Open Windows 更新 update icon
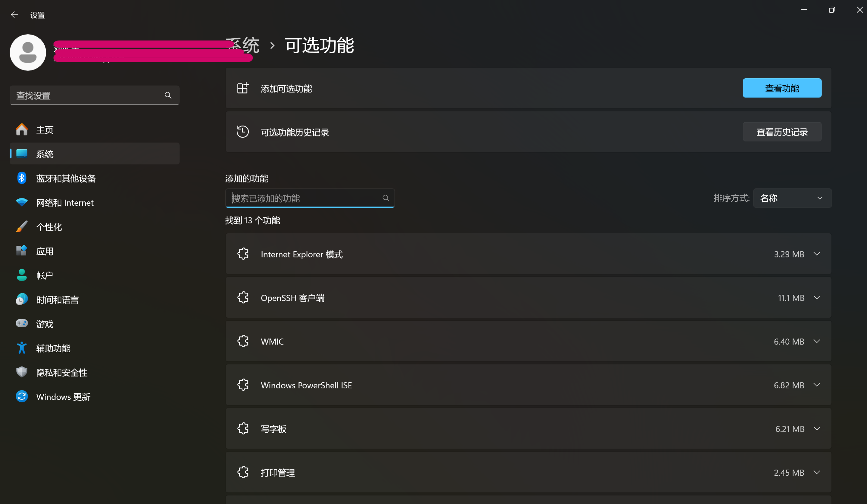Image resolution: width=867 pixels, height=504 pixels. [x=21, y=396]
